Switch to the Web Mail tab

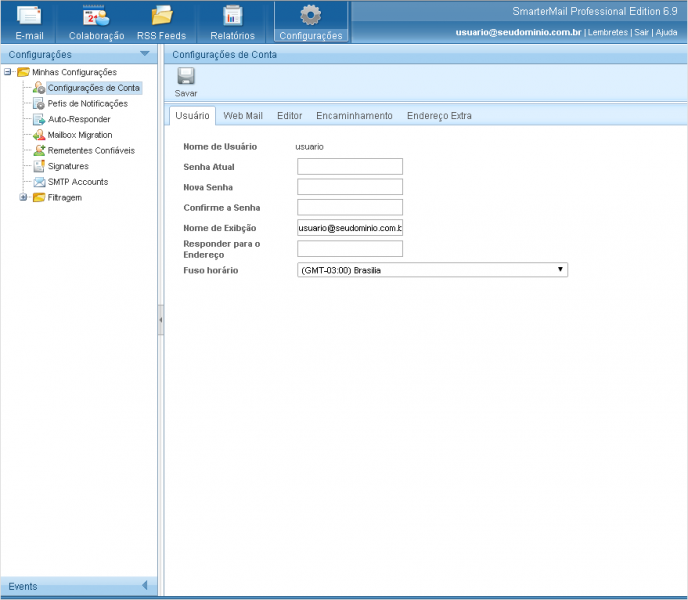pyautogui.click(x=243, y=116)
